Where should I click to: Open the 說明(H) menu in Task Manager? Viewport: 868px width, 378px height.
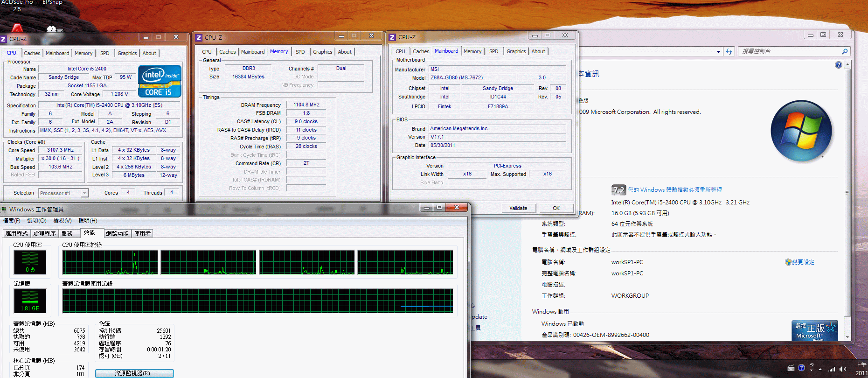[x=88, y=221]
